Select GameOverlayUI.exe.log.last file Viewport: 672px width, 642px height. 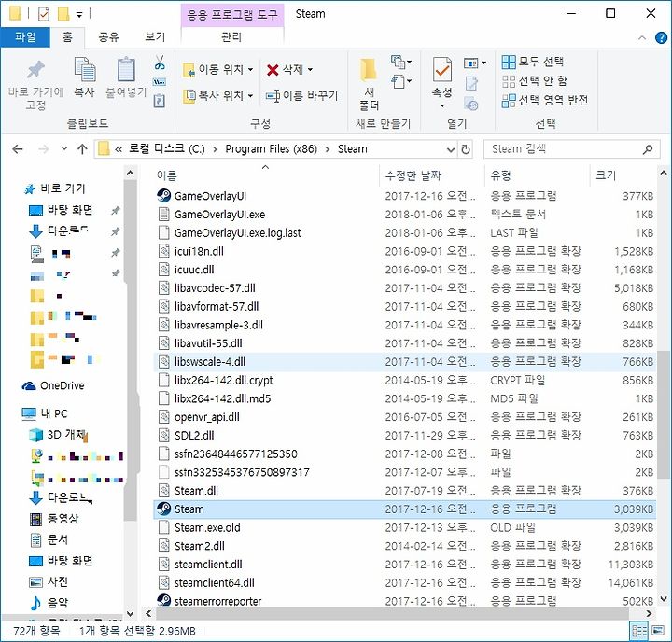tap(404, 232)
